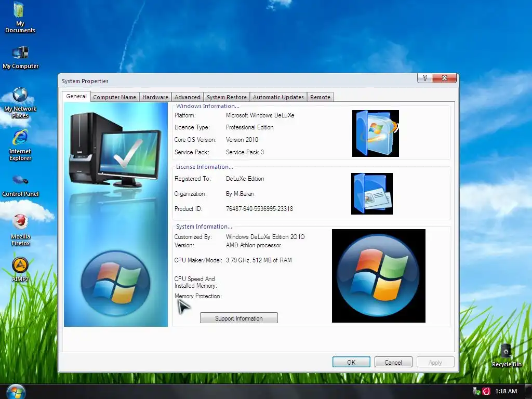This screenshot has width=532, height=399.
Task: Click the '3.79 GHz, 512 MB of RAM' text
Action: coord(259,260)
